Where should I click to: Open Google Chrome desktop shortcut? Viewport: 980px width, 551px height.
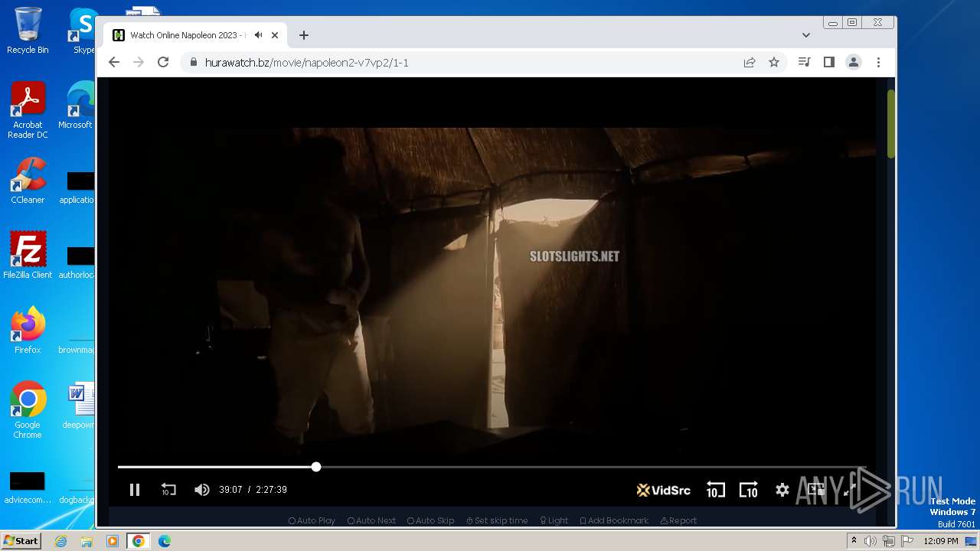[28, 409]
